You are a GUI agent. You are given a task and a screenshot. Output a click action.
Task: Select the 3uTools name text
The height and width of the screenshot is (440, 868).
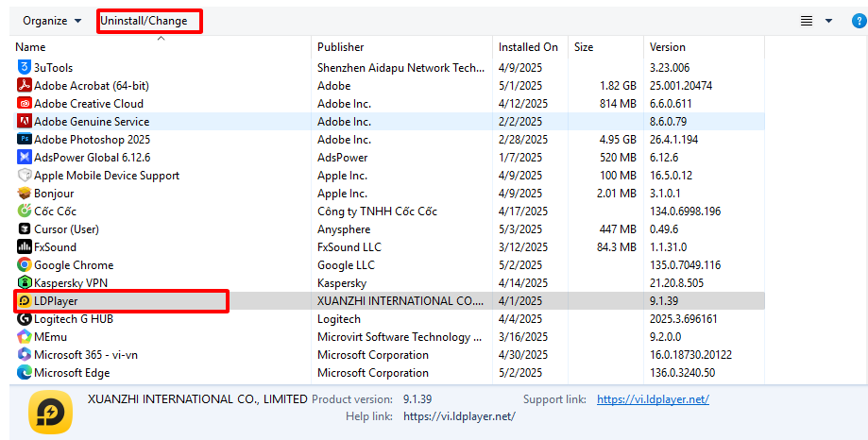[53, 68]
